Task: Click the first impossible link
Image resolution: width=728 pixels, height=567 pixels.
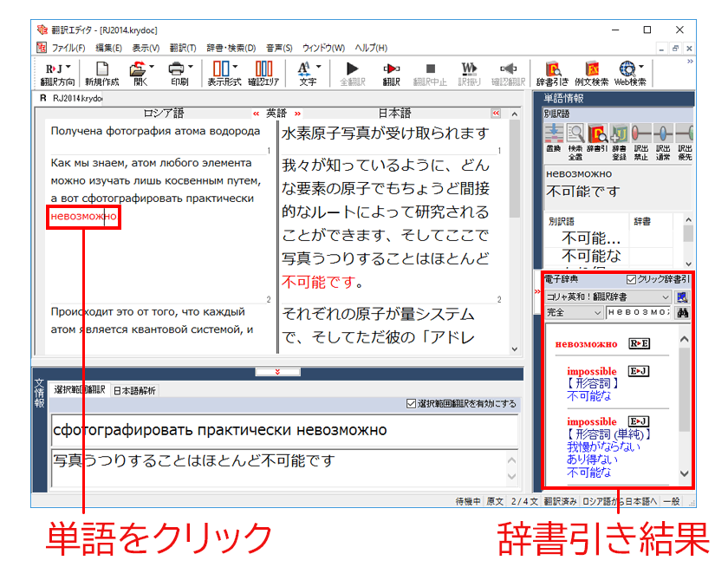Action: (x=591, y=371)
